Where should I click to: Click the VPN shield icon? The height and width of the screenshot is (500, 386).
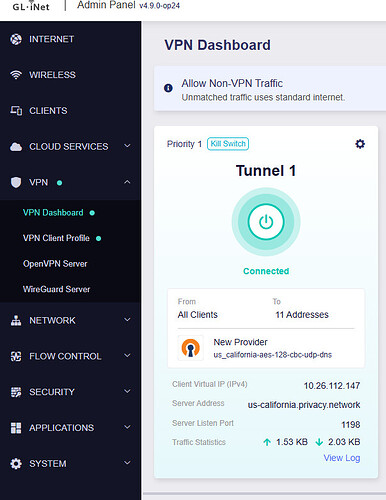(x=16, y=182)
